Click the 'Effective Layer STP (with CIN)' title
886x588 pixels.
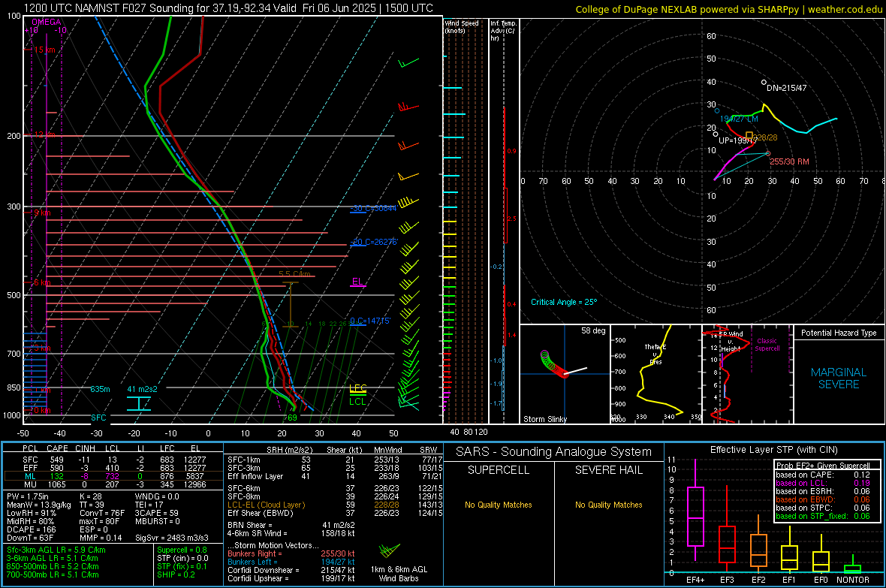coord(773,450)
